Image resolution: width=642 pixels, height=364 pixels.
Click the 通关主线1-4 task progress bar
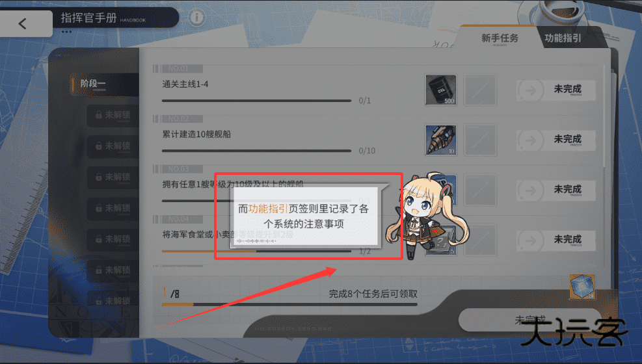tap(256, 100)
